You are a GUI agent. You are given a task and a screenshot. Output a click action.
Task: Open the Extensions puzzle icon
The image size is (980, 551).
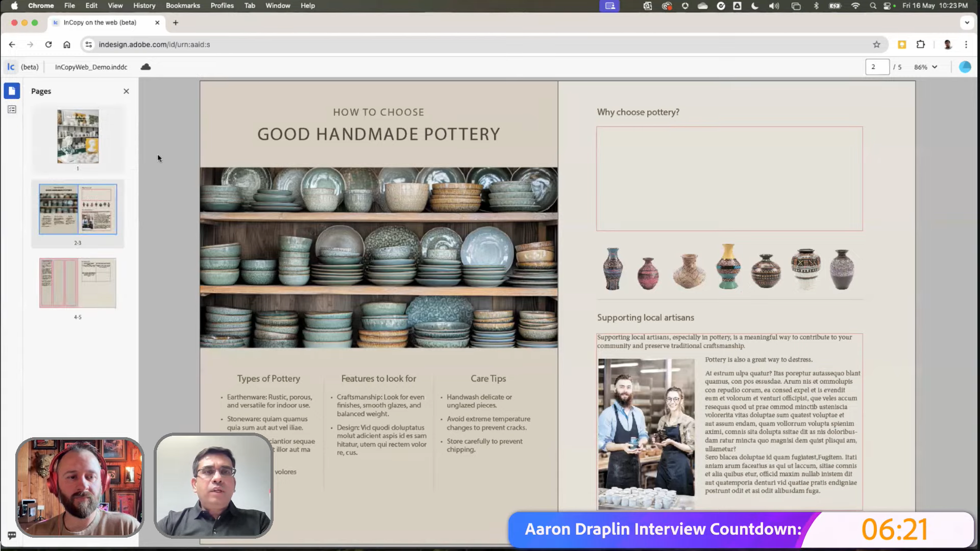pyautogui.click(x=921, y=44)
